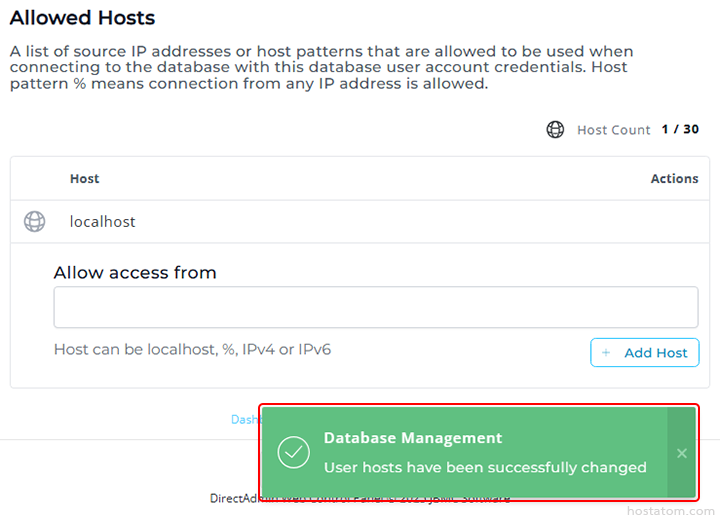The width and height of the screenshot is (720, 519).
Task: Click the plus icon in Add Host
Action: [606, 353]
